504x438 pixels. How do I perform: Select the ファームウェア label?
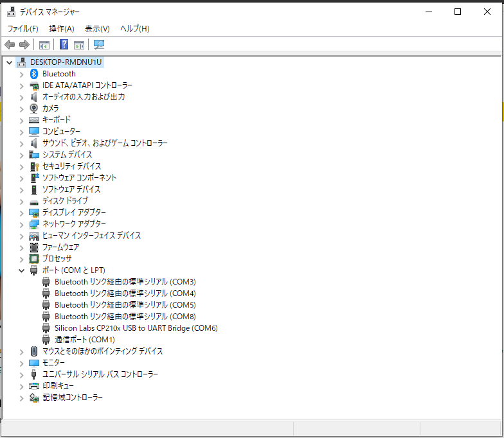[x=60, y=247]
